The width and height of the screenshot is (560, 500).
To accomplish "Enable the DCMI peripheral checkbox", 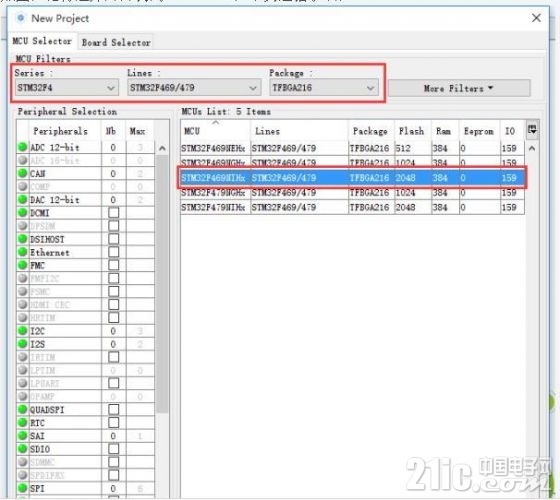I will point(113,212).
